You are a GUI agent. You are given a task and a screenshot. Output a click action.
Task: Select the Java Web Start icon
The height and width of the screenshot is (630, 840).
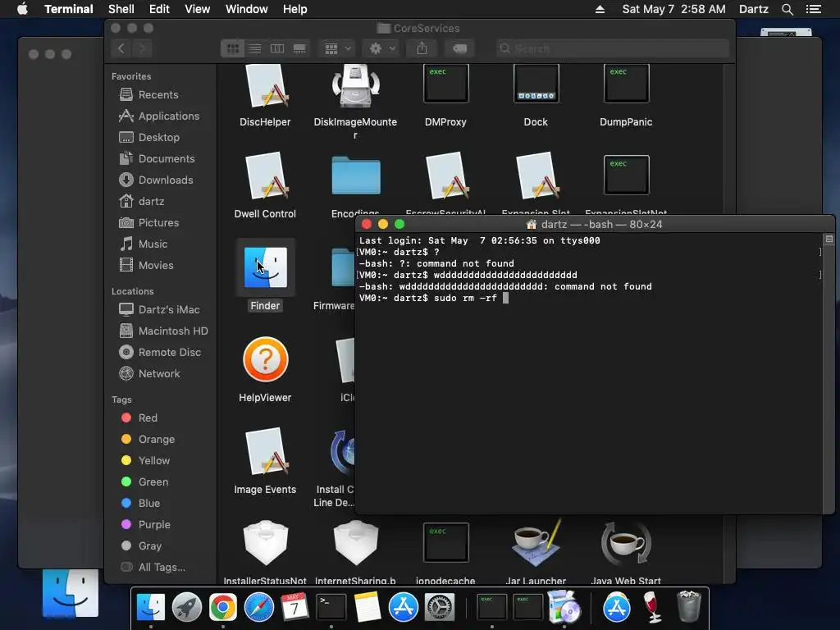coord(626,543)
